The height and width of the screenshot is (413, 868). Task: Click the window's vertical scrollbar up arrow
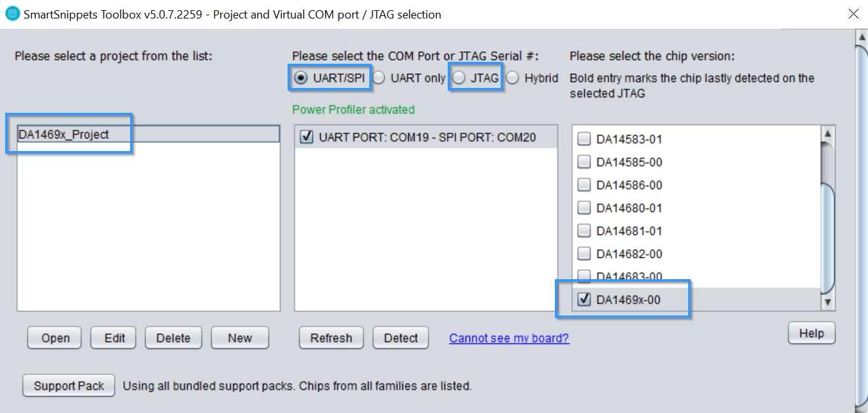coord(861,36)
